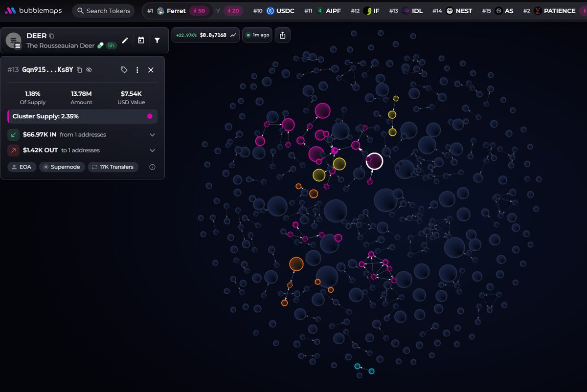Click the $7.54K USD Value figure
The image size is (587, 392).
pyautogui.click(x=131, y=93)
